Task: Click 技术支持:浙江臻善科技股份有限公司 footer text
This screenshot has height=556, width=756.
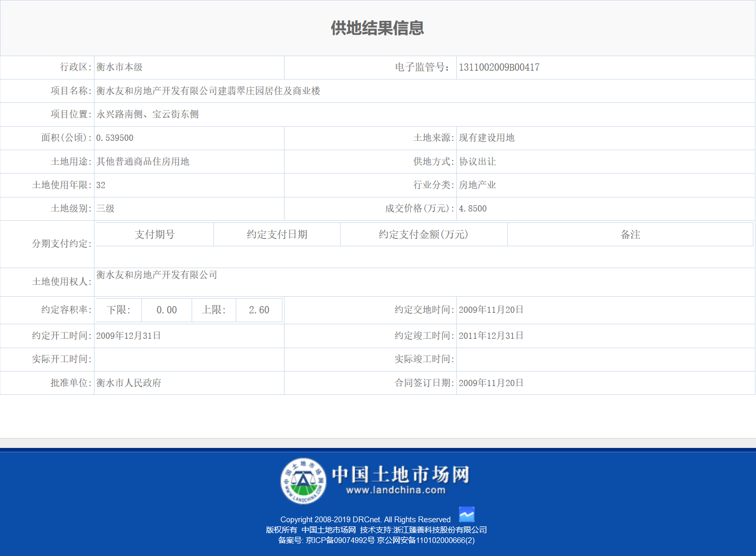Action: click(x=424, y=530)
